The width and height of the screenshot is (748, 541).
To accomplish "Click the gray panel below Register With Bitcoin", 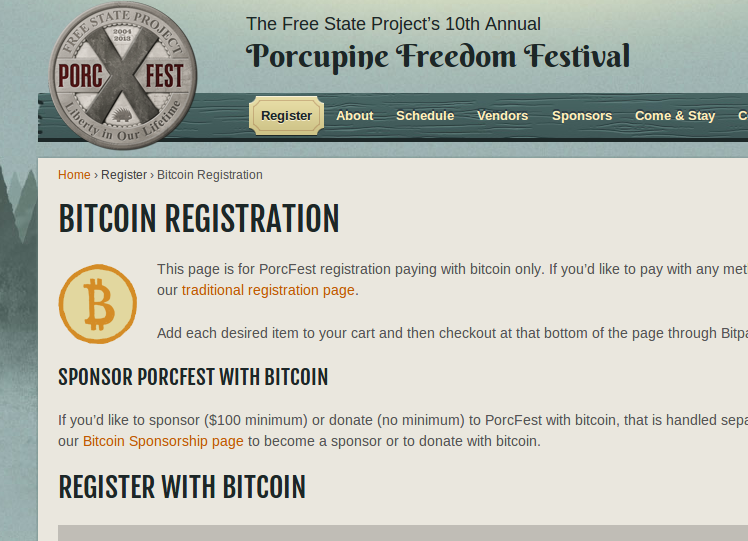I will coord(403,533).
